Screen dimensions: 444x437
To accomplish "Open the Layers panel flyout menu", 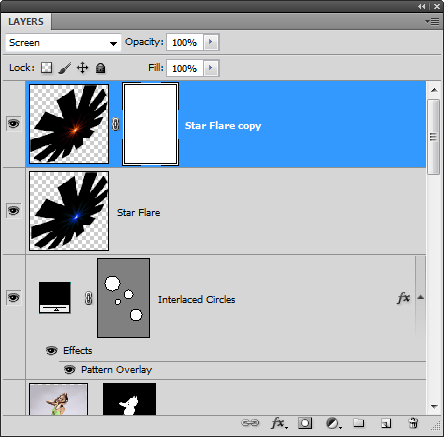I will point(432,22).
